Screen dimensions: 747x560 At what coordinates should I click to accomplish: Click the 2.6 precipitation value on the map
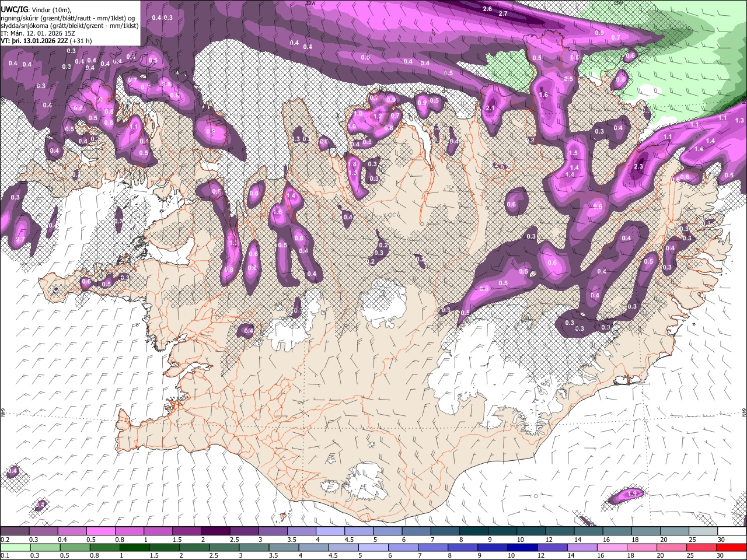[488, 9]
